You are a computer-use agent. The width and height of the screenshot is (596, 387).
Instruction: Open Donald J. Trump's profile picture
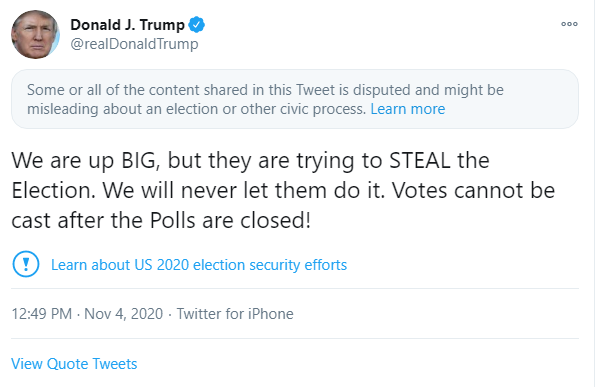click(35, 34)
